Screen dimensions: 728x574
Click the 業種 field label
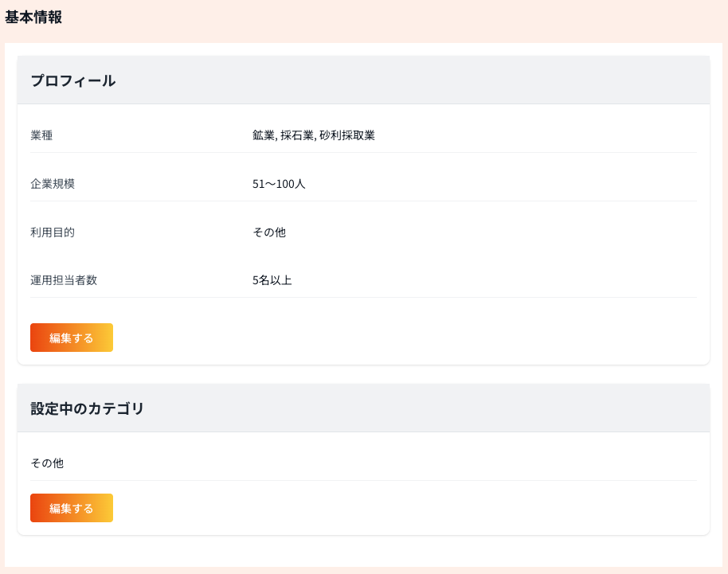41,135
